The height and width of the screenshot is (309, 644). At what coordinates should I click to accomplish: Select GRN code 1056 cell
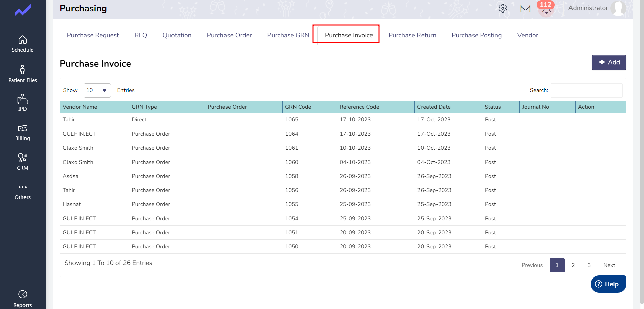292,190
